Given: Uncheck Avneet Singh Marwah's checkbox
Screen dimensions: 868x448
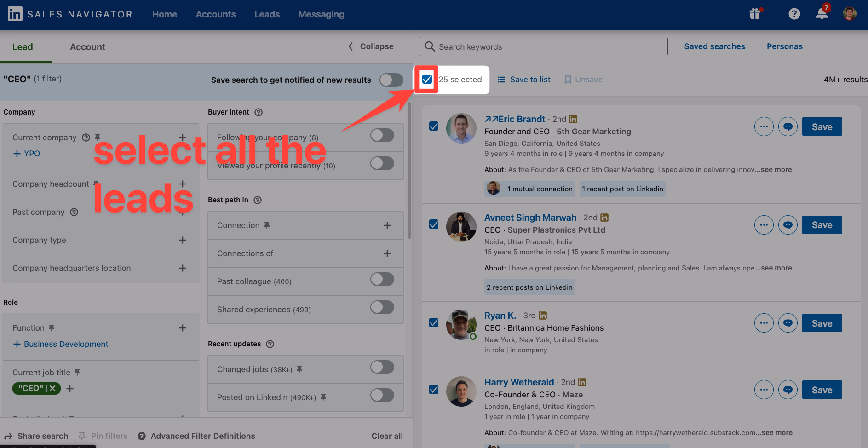Looking at the screenshot, I should [434, 224].
